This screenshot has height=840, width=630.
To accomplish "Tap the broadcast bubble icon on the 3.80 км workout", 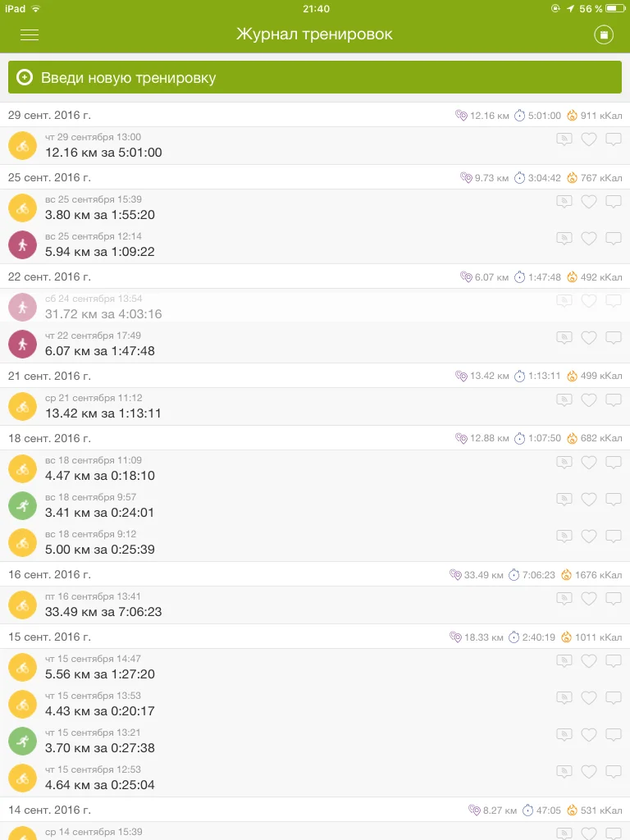I will point(564,202).
